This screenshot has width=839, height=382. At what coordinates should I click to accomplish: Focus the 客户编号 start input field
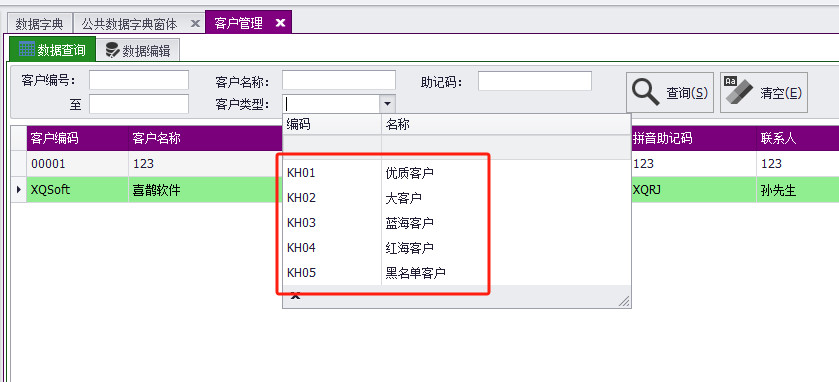click(139, 80)
